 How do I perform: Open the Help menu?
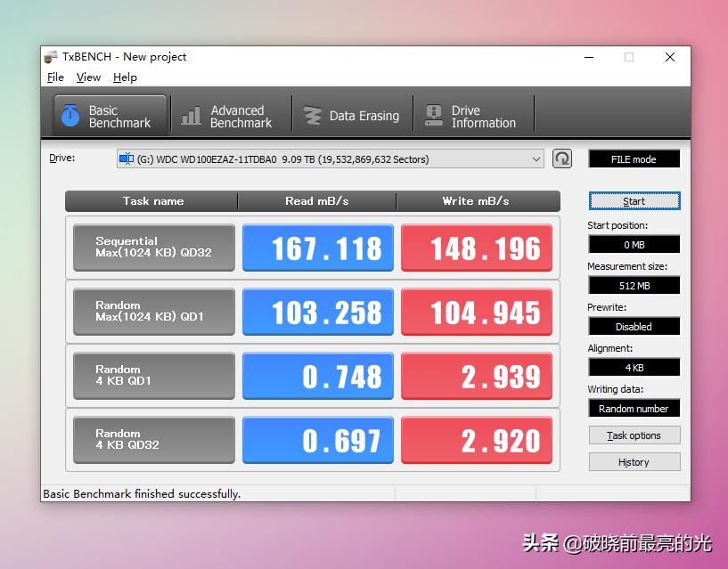click(x=125, y=77)
